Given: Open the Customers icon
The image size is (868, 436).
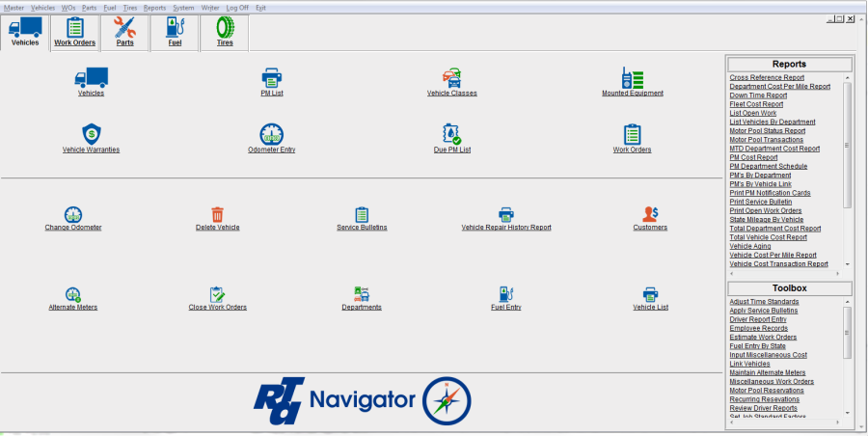Looking at the screenshot, I should [650, 214].
